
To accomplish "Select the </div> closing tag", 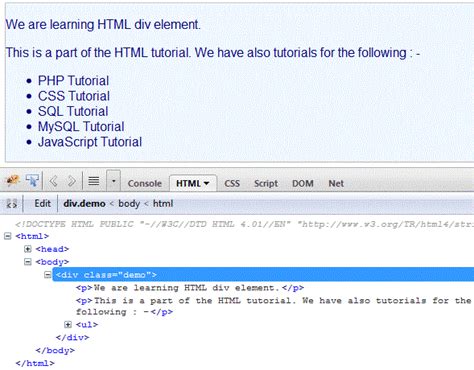I will [x=72, y=337].
